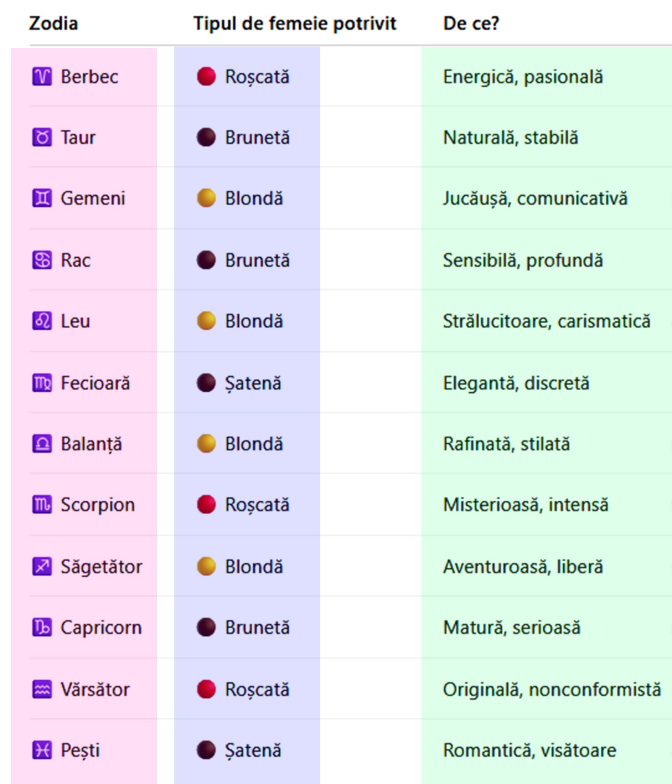Viewport: 672px width, 784px height.
Task: Select the "Șatenă" label in the Fecioară row
Action: [253, 383]
